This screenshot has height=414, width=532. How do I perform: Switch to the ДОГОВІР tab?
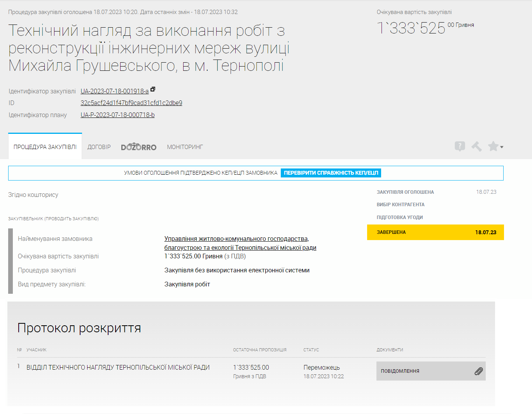pos(99,147)
